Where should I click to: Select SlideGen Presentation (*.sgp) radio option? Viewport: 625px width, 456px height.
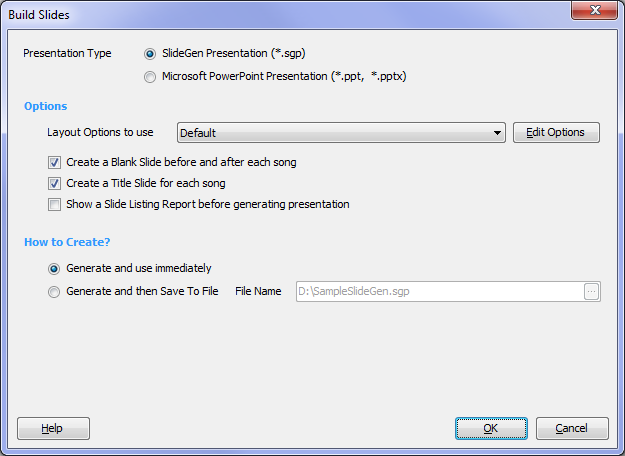coord(150,54)
